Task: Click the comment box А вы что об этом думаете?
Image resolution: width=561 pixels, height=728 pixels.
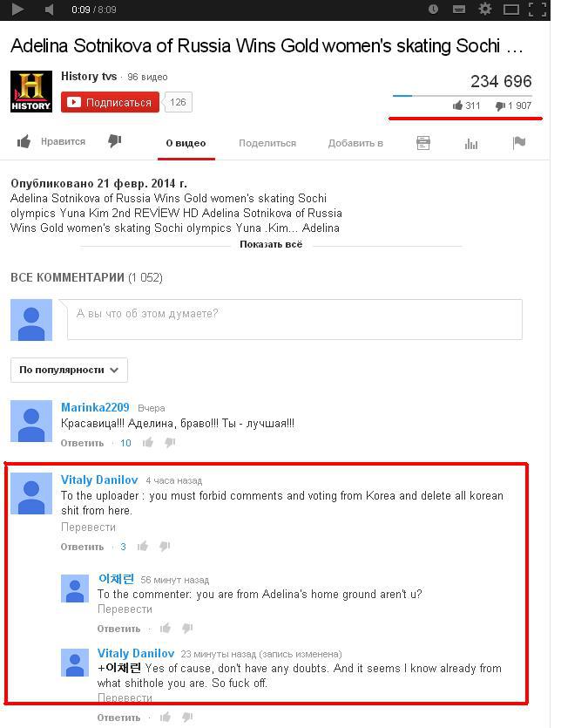Action: (x=294, y=319)
